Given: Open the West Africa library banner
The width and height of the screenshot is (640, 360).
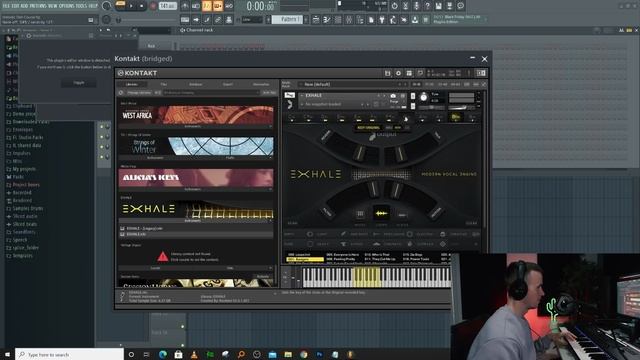Looking at the screenshot, I should [x=196, y=115].
